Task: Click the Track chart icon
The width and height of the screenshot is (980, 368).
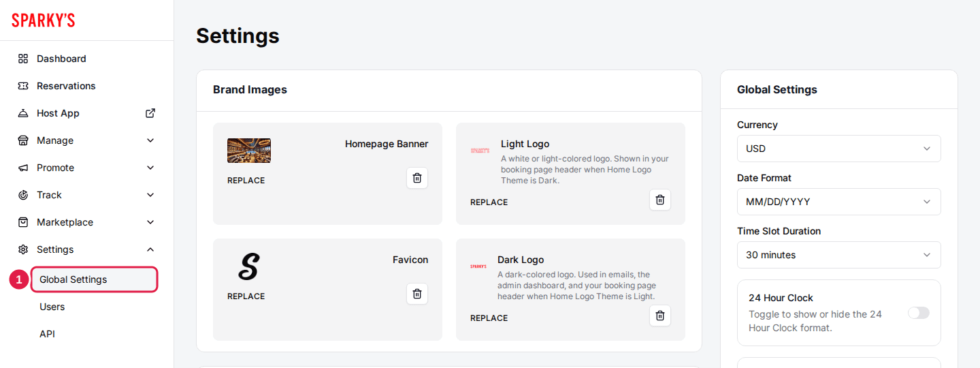Action: (x=23, y=195)
